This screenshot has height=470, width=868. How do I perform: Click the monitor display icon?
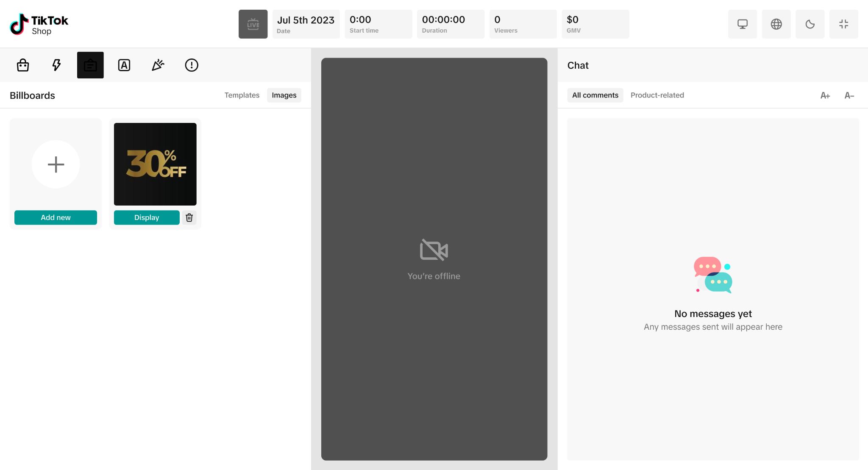[x=743, y=24]
